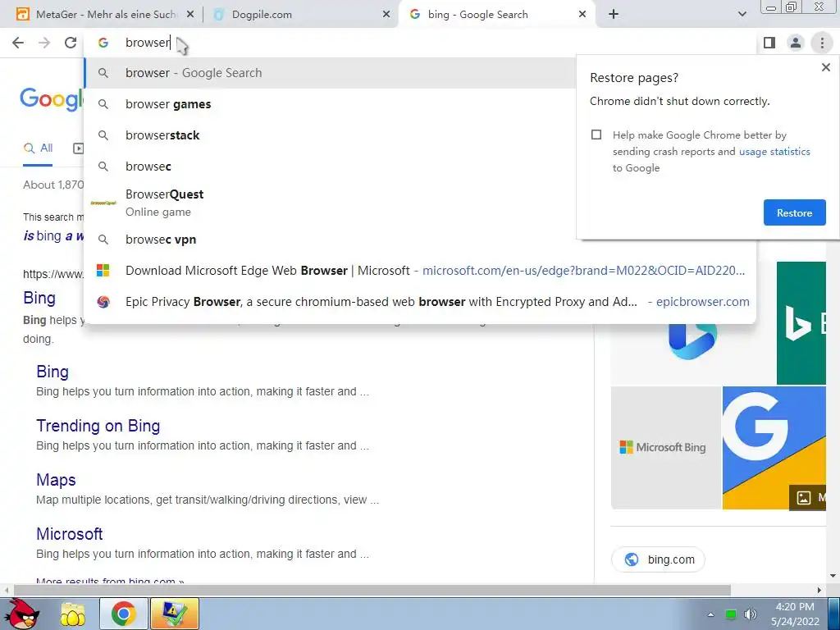Open the Microsoft Bing logo thumbnail
The height and width of the screenshot is (630, 840).
click(x=666, y=447)
